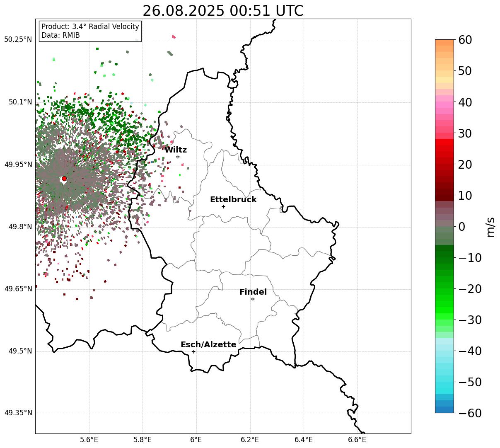Click the 6.2°E longitude tick label
This screenshot has height=448, width=500.
point(250,440)
